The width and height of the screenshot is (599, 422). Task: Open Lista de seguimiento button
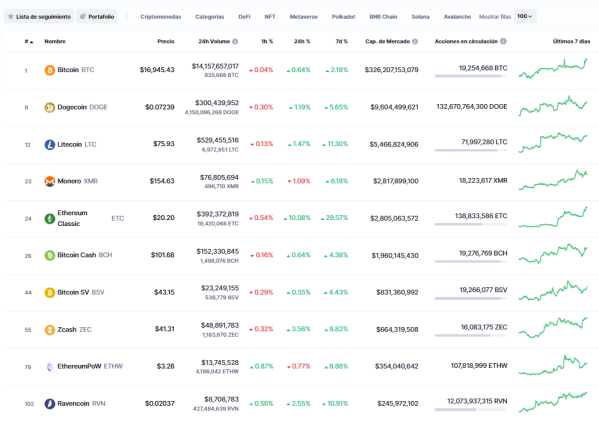pyautogui.click(x=39, y=16)
